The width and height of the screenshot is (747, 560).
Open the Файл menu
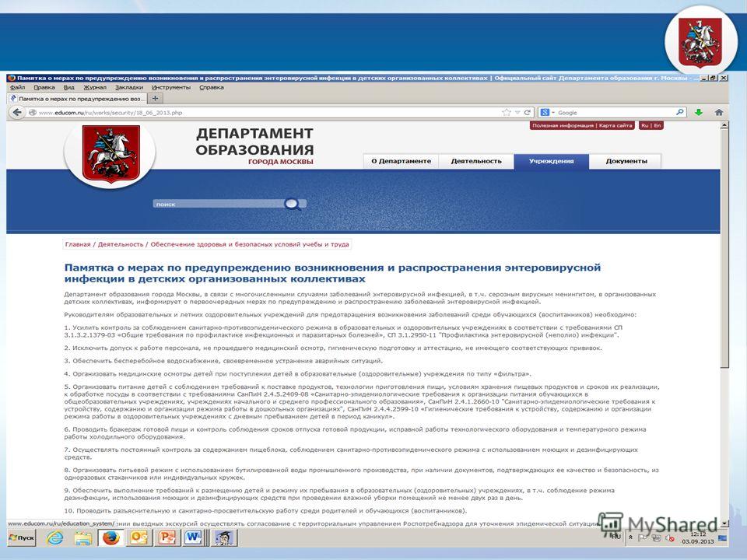click(x=18, y=88)
